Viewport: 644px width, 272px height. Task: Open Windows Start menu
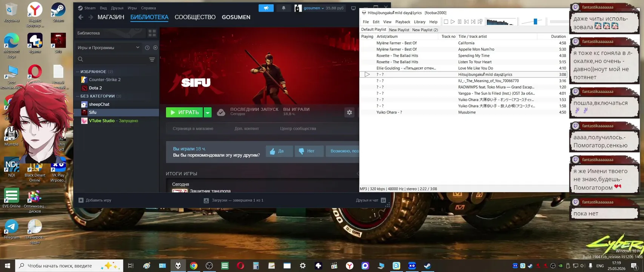tap(7, 266)
